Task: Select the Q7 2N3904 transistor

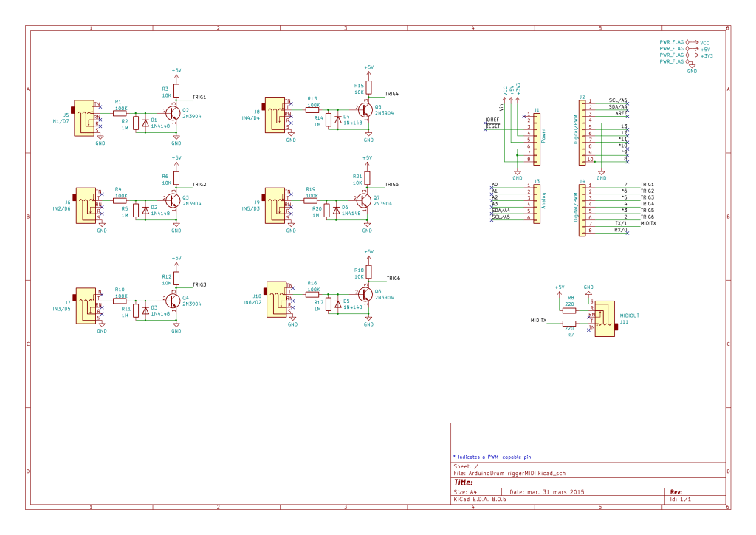Action: coord(365,200)
